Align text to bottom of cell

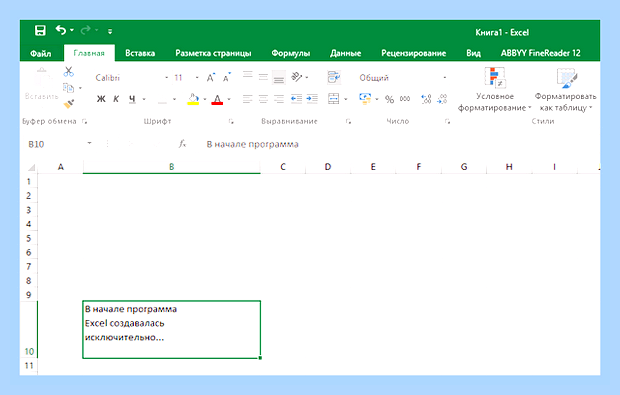279,78
